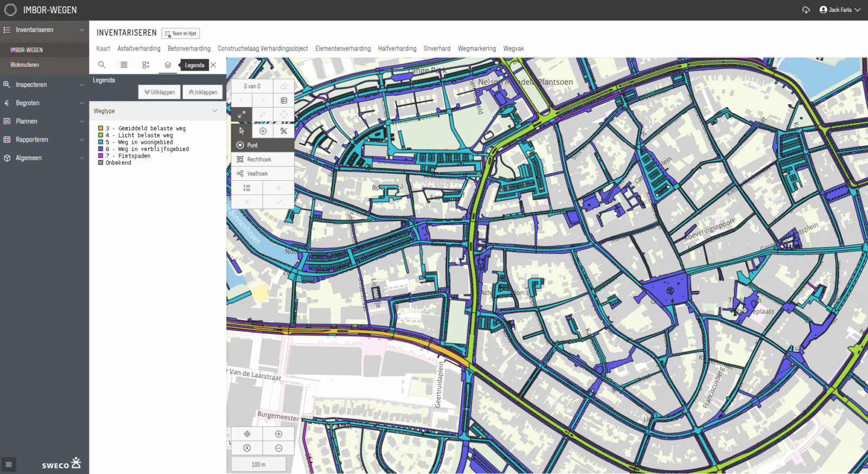Image resolution: width=868 pixels, height=474 pixels.
Task: Choose the Rechthoek selection mode
Action: (263, 159)
